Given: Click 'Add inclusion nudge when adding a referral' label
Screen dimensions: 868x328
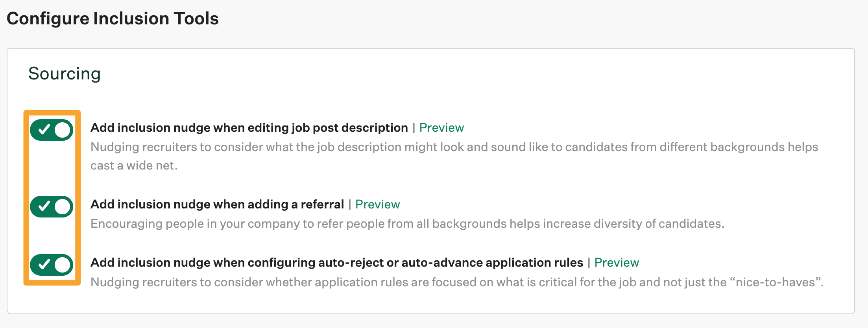Looking at the screenshot, I should coord(217,205).
